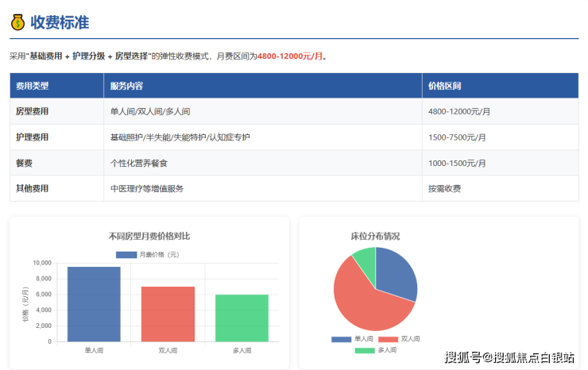Click the green slice of pie chart
The width and height of the screenshot is (588, 370).
[x=366, y=256]
